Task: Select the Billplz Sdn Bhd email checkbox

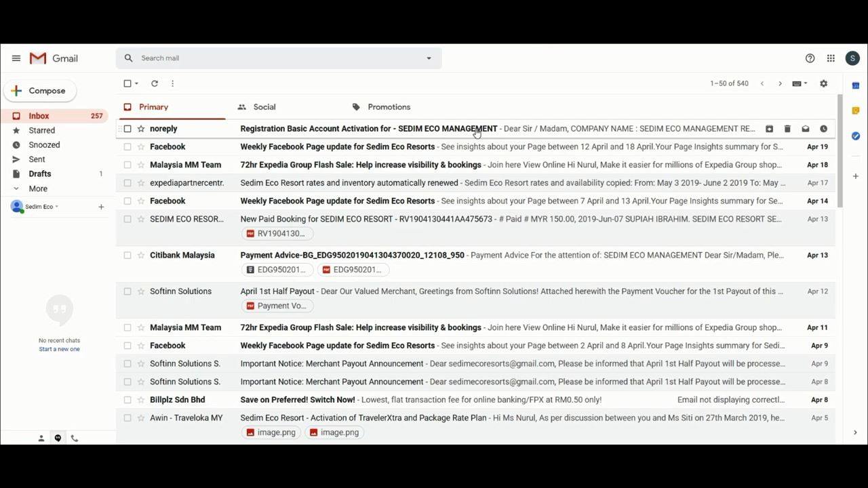Action: (x=127, y=400)
